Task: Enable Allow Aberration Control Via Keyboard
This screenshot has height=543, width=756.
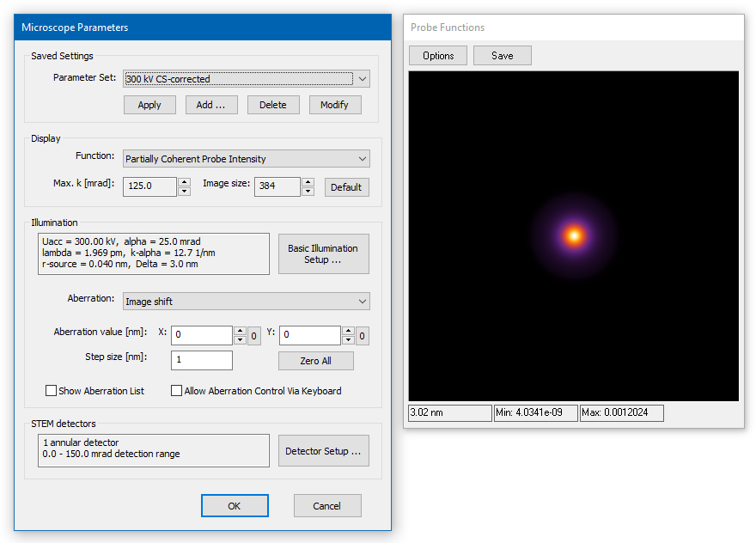Action: coord(176,390)
